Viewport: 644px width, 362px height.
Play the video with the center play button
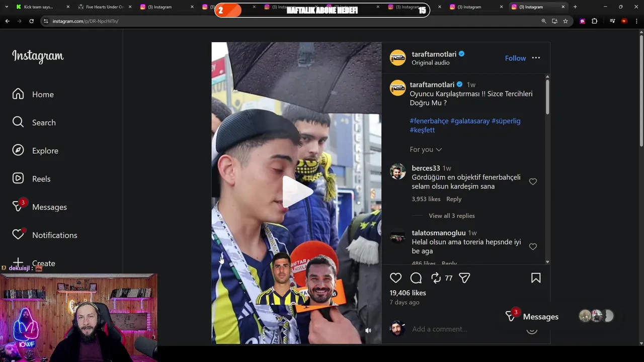[x=297, y=192]
